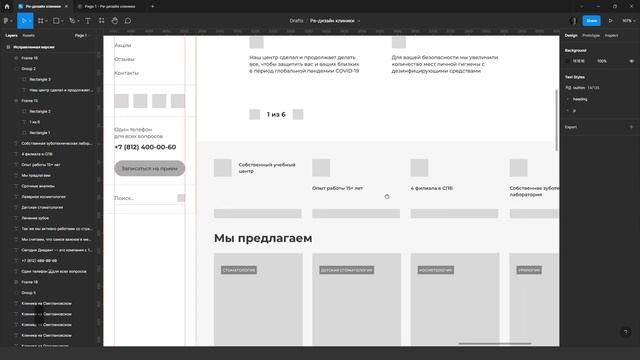Collapse the Group 2 layer

click(16, 69)
